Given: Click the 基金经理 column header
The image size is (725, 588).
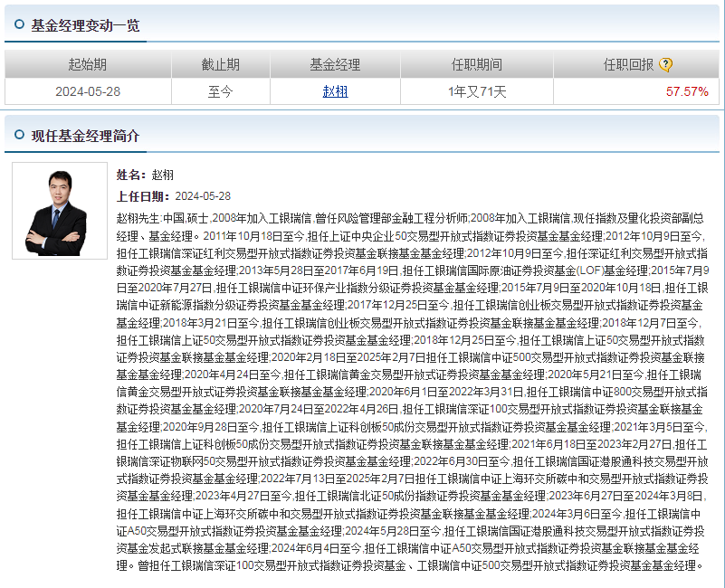Looking at the screenshot, I should pyautogui.click(x=335, y=64).
